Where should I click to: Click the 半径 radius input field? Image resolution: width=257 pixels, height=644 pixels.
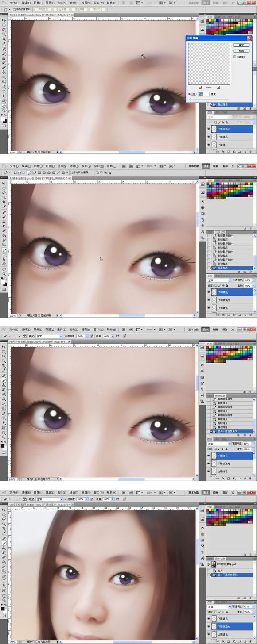pyautogui.click(x=204, y=94)
